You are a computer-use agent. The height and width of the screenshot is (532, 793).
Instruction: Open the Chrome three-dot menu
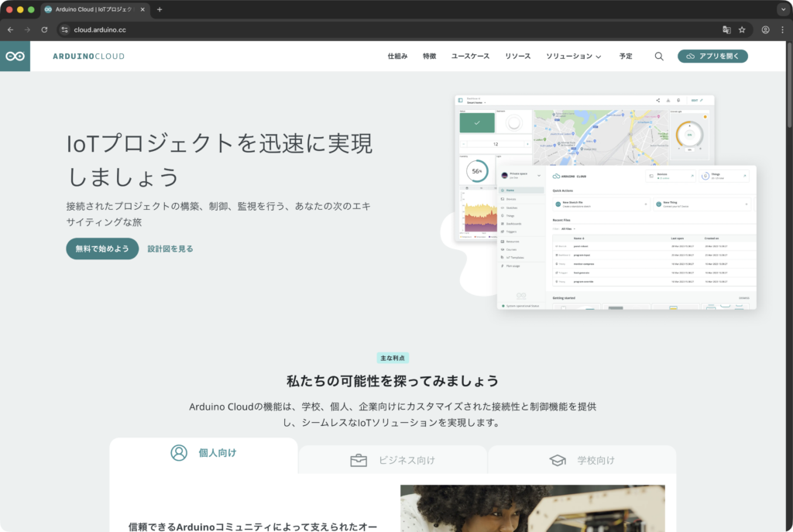point(781,30)
